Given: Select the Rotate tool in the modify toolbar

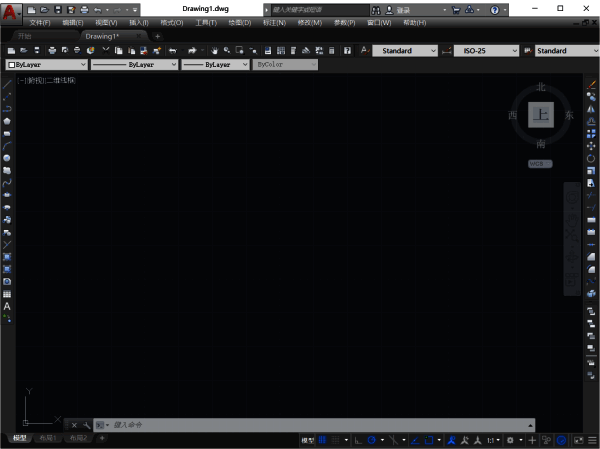Looking at the screenshot, I should (591, 158).
